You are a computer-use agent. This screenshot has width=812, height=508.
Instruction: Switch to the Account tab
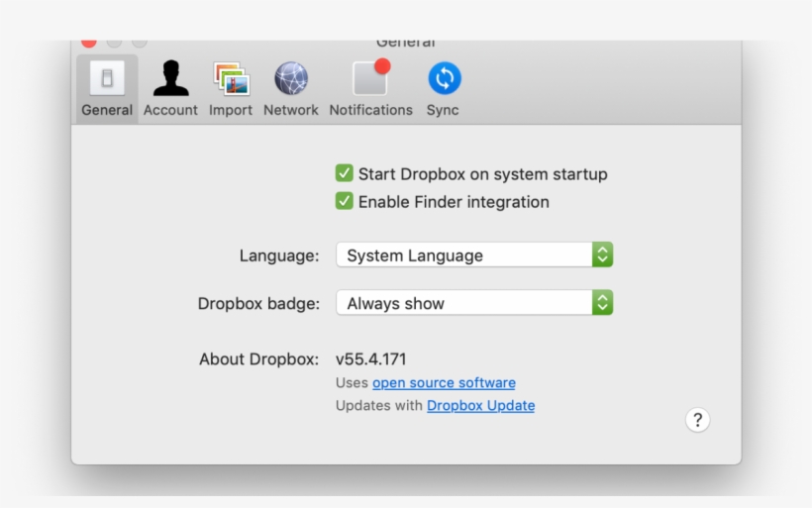(170, 89)
